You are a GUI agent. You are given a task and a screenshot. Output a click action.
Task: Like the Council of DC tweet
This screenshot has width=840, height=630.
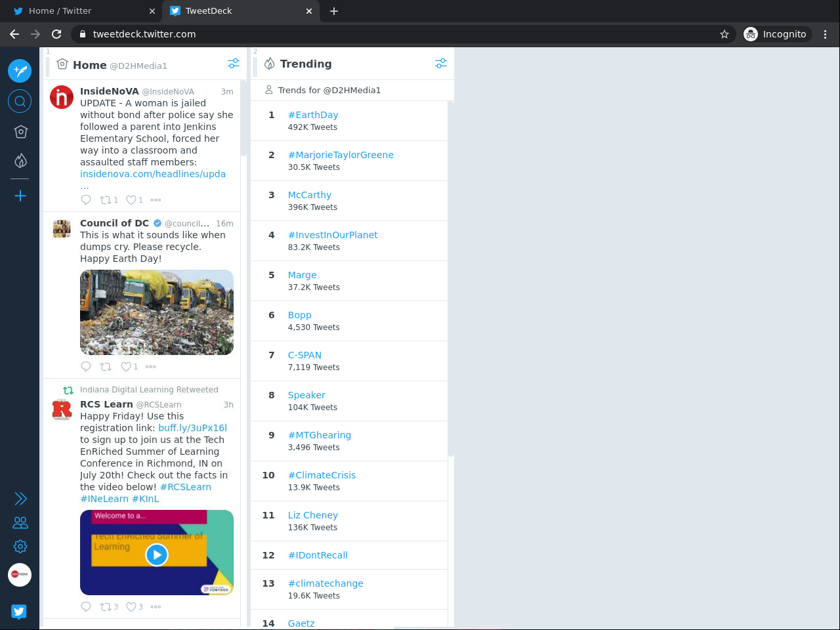tap(126, 367)
